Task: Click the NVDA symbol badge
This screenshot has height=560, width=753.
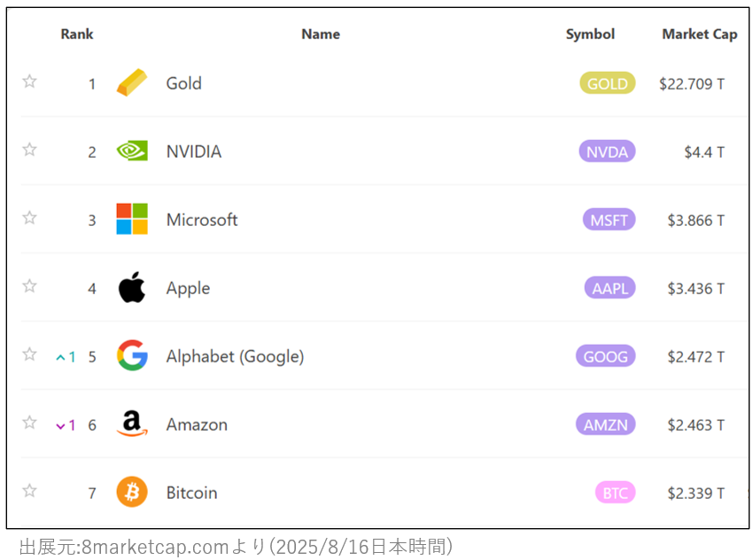Action: tap(608, 152)
